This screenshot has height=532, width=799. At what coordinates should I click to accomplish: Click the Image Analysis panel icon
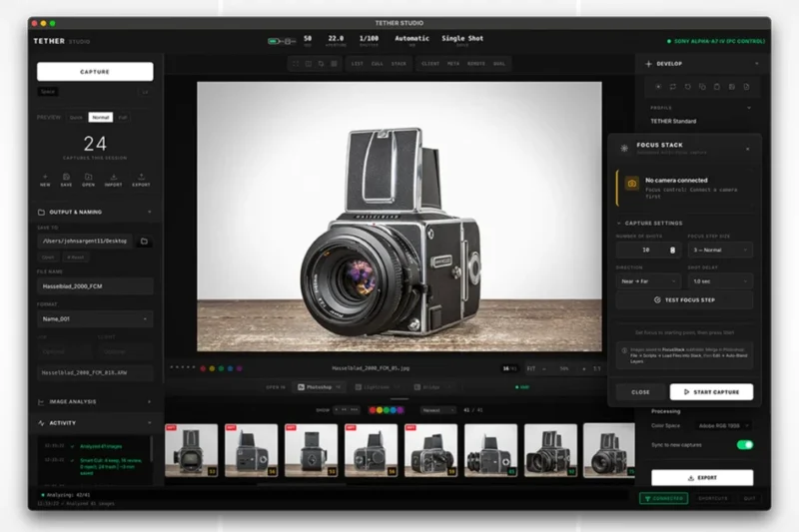[41, 402]
